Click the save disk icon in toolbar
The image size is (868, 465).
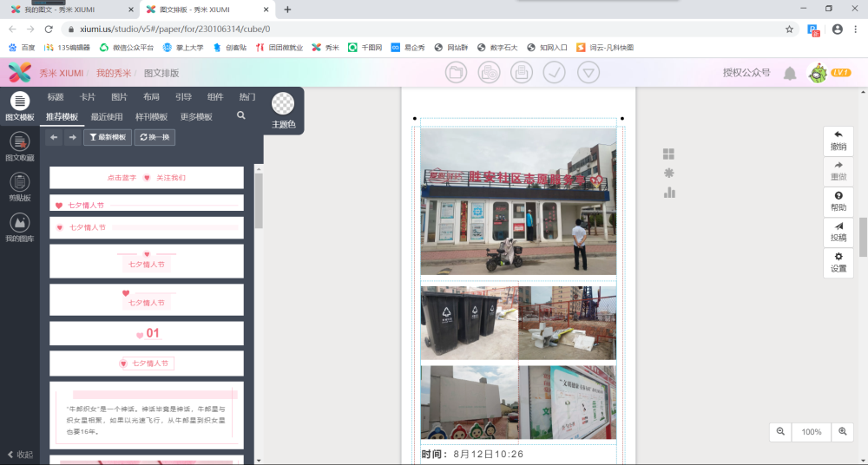click(522, 73)
